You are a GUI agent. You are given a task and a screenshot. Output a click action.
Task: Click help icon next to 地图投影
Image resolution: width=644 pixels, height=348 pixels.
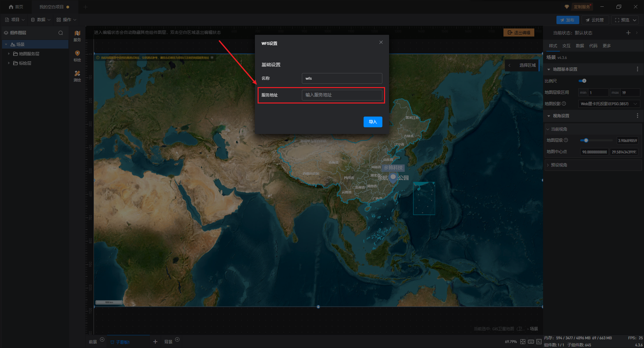(564, 104)
